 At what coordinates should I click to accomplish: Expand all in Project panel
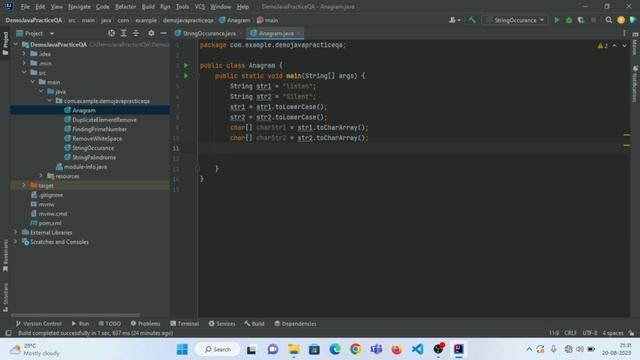(124, 33)
